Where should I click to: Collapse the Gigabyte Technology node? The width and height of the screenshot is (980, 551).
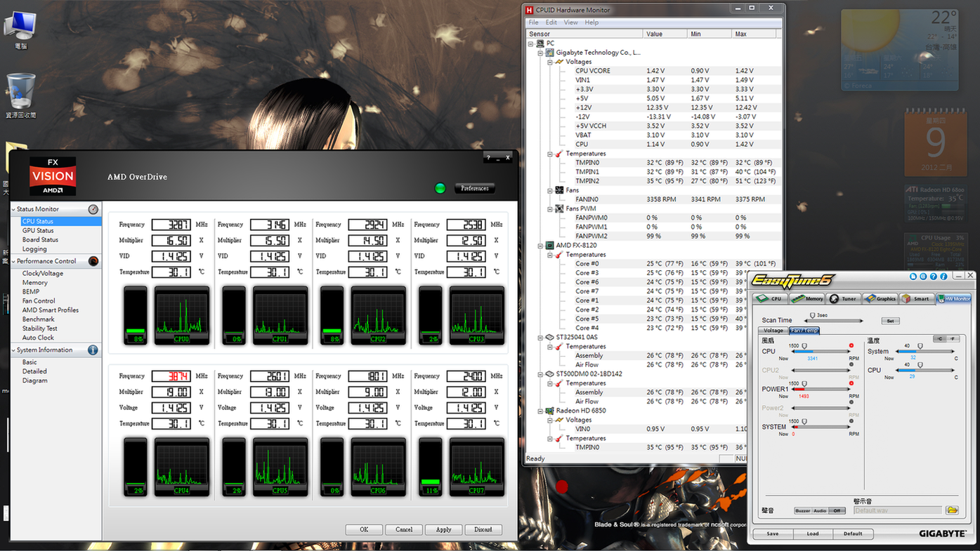click(x=541, y=53)
